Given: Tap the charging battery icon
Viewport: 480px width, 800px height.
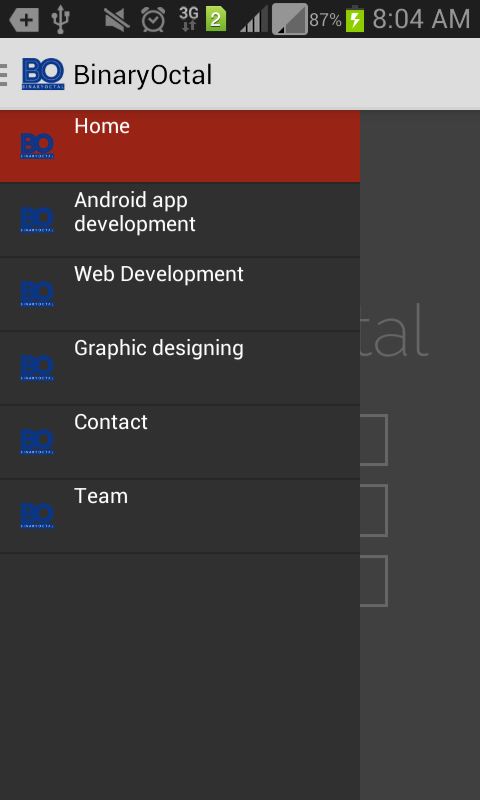Looking at the screenshot, I should (355, 19).
